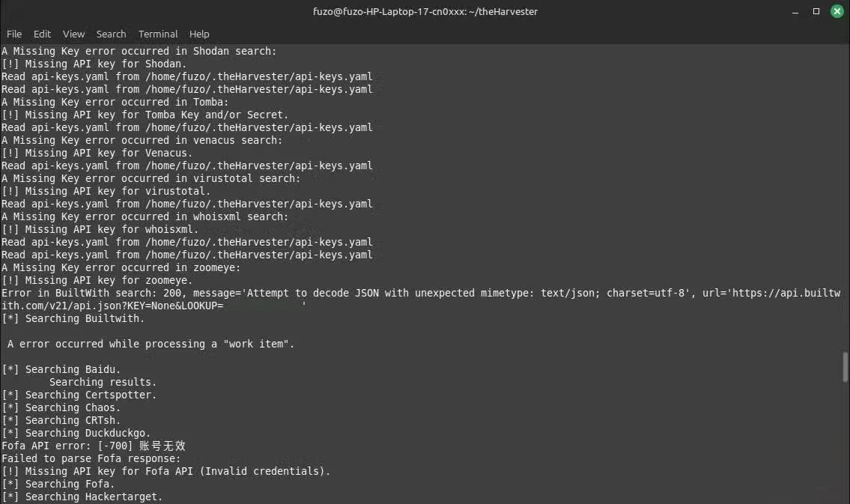Click the "Missing API key for zoomeye." line
850x504 pixels.
point(97,280)
